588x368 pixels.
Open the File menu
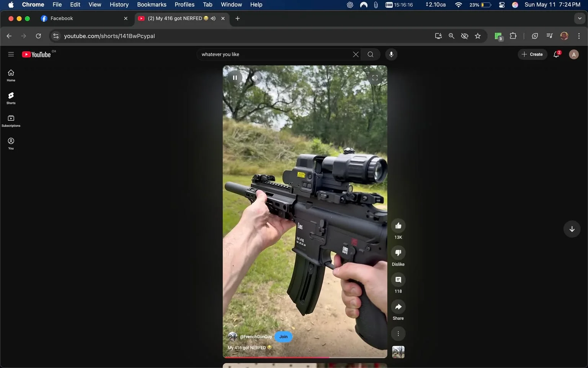click(x=57, y=5)
